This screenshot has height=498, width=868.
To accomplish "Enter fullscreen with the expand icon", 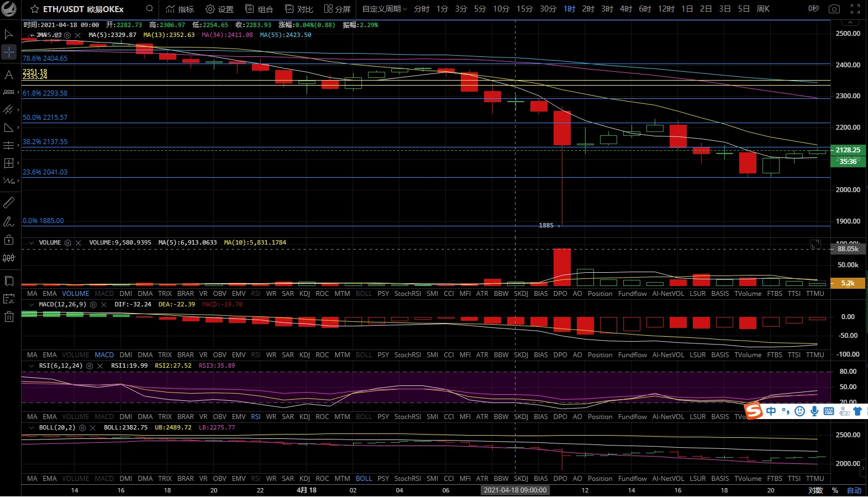I will [x=855, y=9].
